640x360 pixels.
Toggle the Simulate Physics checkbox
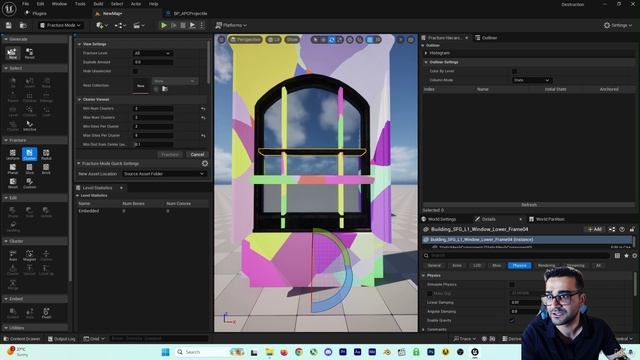(512, 284)
